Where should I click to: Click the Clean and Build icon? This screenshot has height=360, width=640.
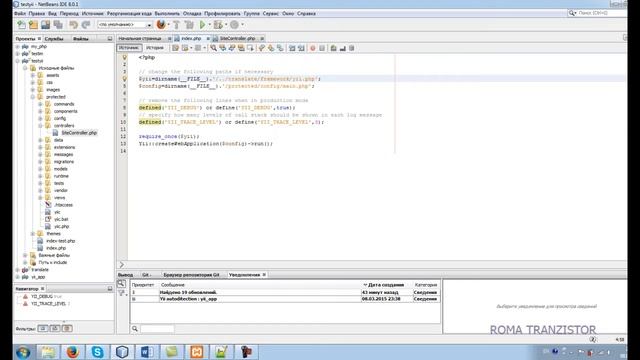click(189, 25)
